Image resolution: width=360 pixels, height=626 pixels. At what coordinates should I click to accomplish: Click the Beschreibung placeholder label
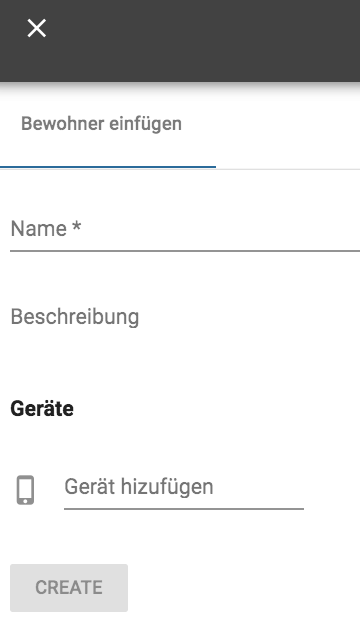[x=75, y=317]
